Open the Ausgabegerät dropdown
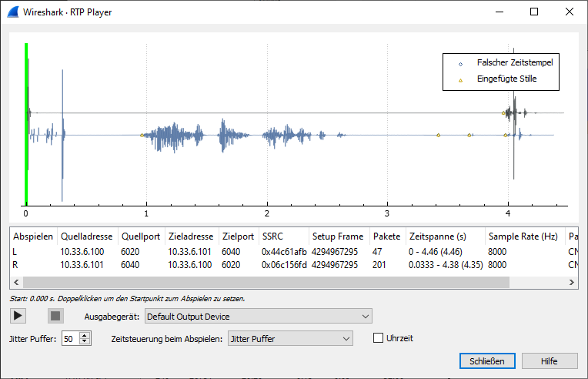This screenshot has width=588, height=379. point(259,317)
